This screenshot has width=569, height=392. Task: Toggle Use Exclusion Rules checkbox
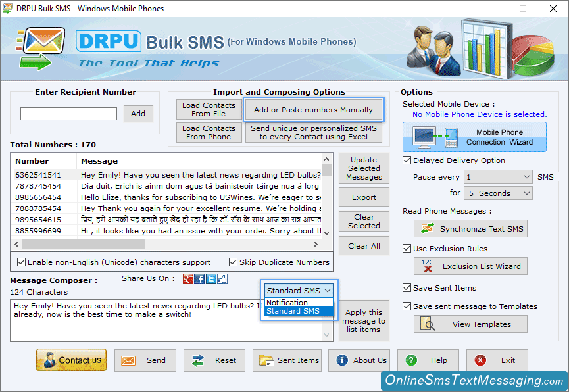pyautogui.click(x=407, y=249)
